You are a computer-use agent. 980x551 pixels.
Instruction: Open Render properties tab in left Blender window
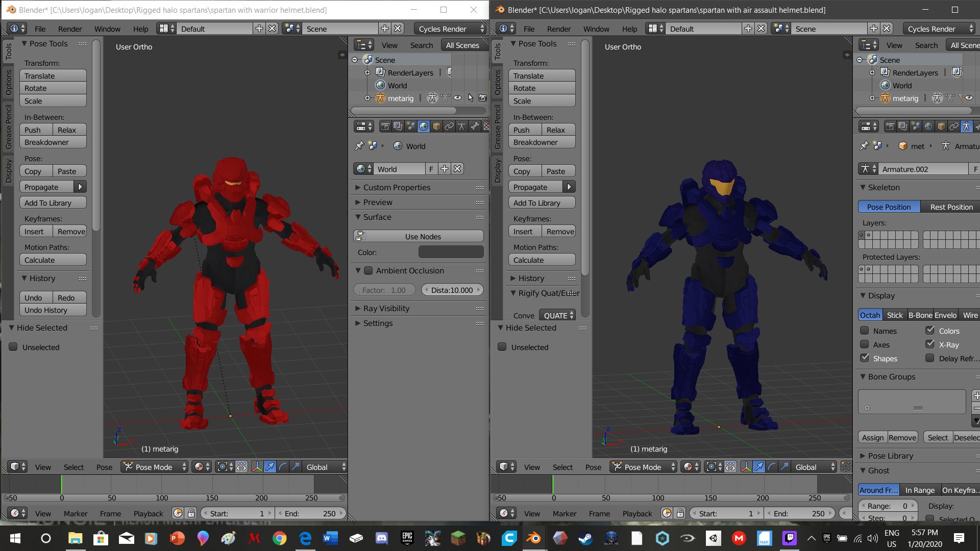[x=385, y=126]
